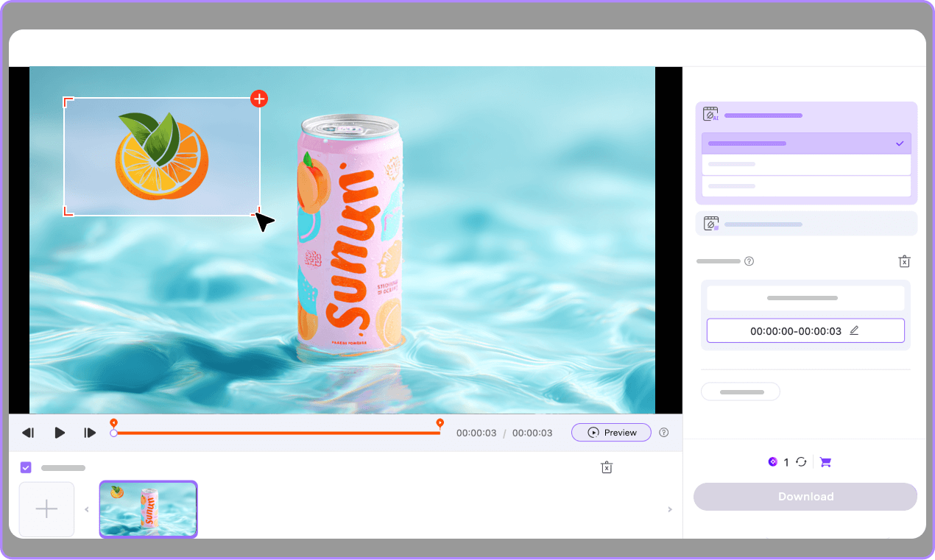The width and height of the screenshot is (935, 560).
Task: Delete the selected area with right-panel trash icon
Action: 905,261
